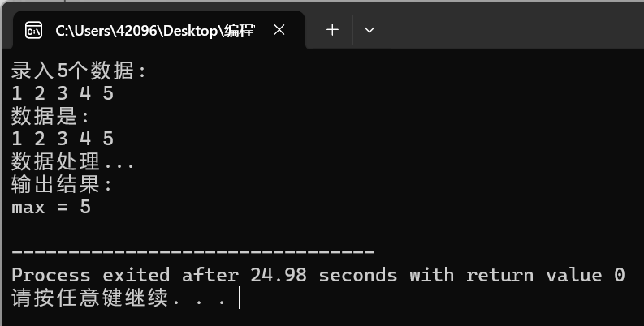
Task: Click the "max = 5" result line
Action: tap(51, 207)
